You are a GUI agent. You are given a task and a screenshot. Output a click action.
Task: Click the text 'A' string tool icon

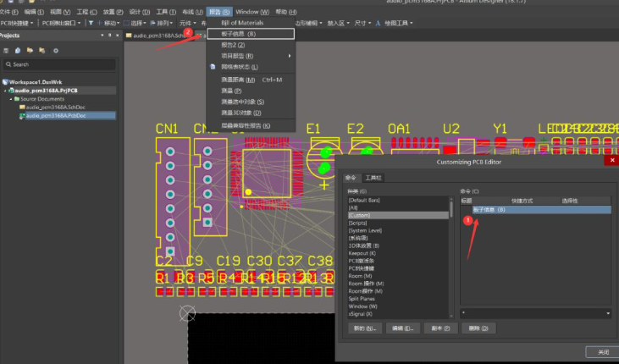tap(378, 24)
